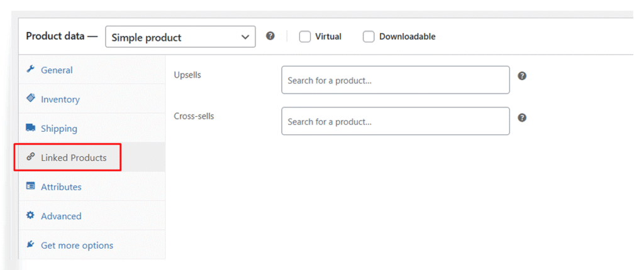Image resolution: width=644 pixels, height=270 pixels.
Task: Open the Advanced tab
Action: pyautogui.click(x=61, y=216)
